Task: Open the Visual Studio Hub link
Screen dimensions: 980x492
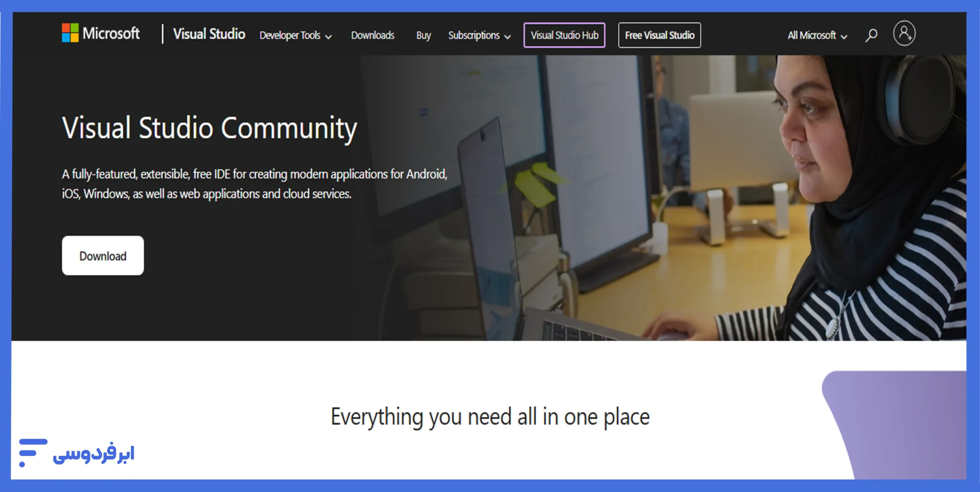Action: 564,35
